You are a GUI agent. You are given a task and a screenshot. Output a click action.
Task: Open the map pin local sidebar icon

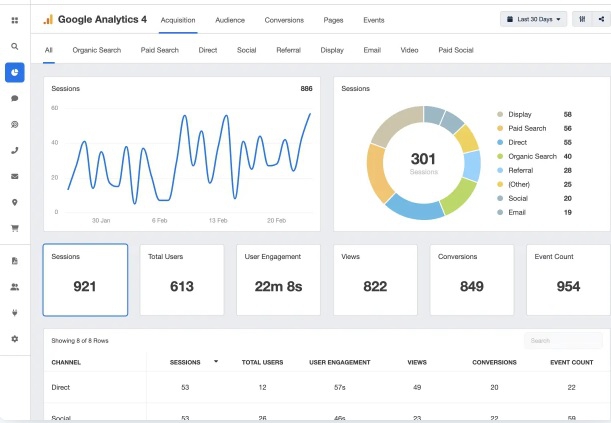point(15,202)
